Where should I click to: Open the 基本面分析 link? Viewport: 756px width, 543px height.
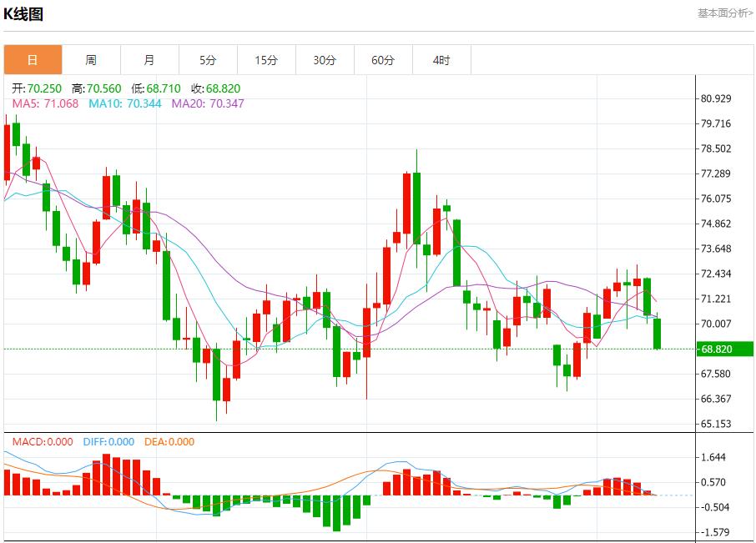(724, 13)
